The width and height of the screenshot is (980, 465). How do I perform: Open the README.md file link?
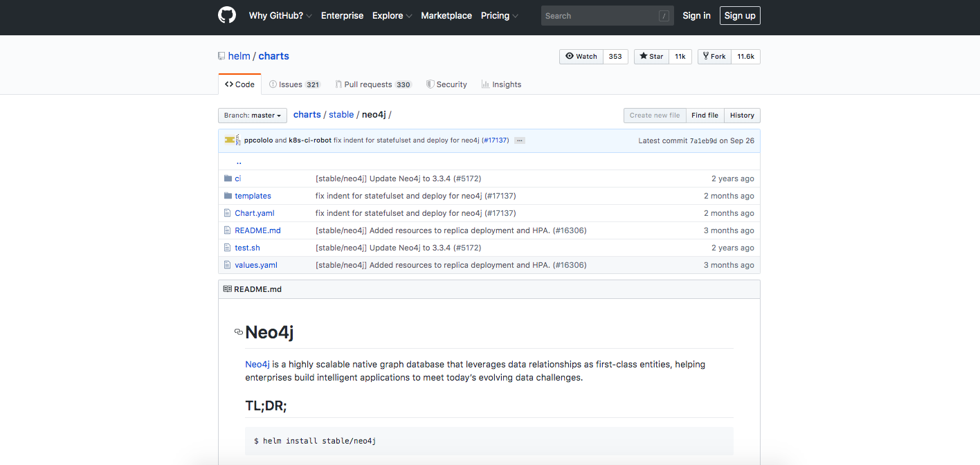(x=257, y=230)
